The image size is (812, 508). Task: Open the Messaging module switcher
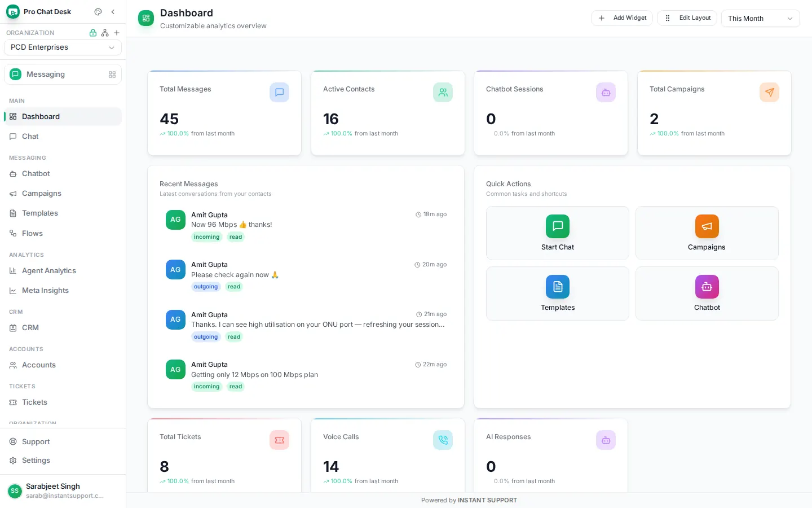pos(63,75)
